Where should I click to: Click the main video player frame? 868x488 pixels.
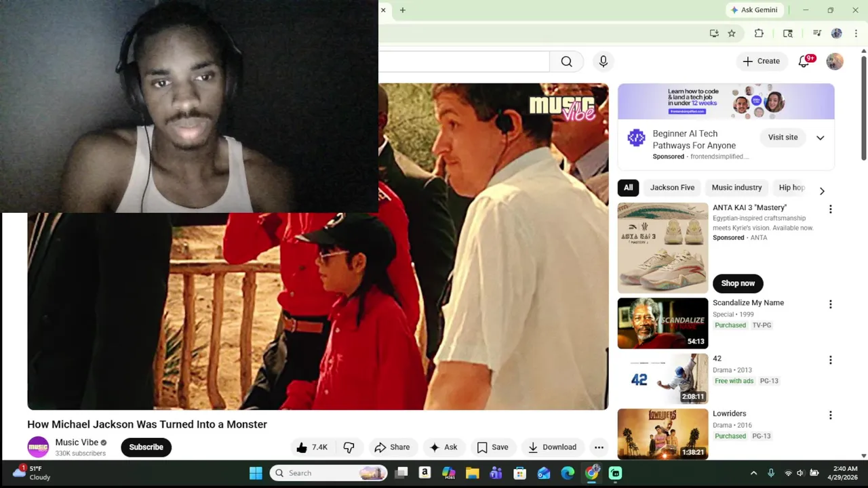[317, 247]
